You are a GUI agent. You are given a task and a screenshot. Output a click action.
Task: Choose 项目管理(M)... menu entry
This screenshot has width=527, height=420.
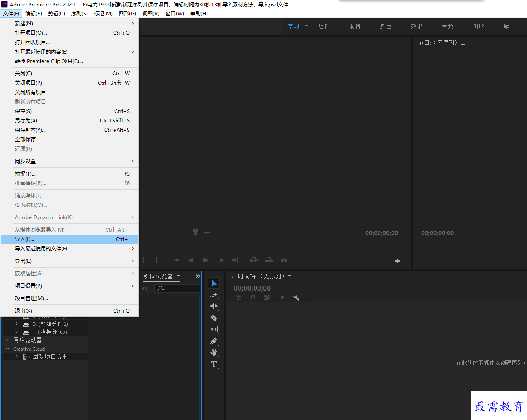[x=70, y=298]
